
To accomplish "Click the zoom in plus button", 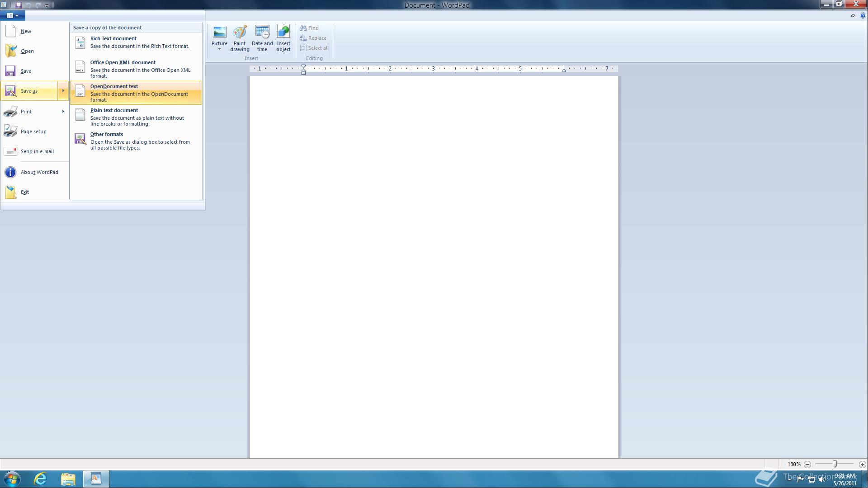I will [862, 464].
